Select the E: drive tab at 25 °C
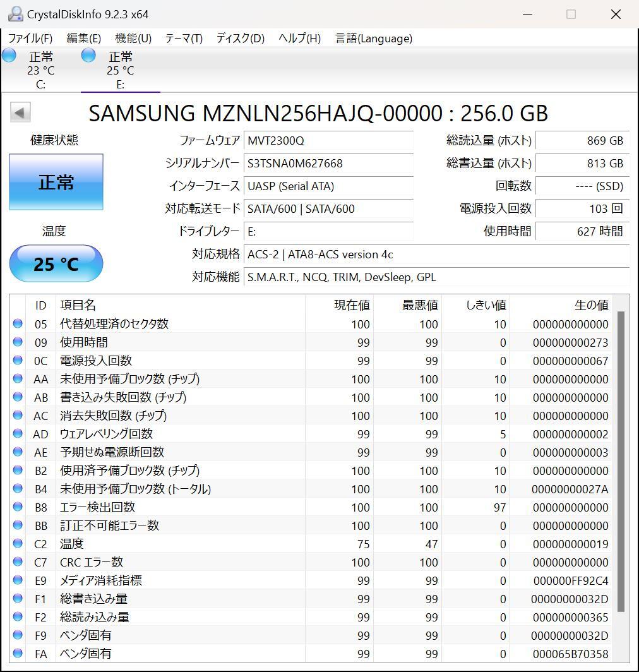Viewport: 639px width, 672px height. tap(121, 70)
